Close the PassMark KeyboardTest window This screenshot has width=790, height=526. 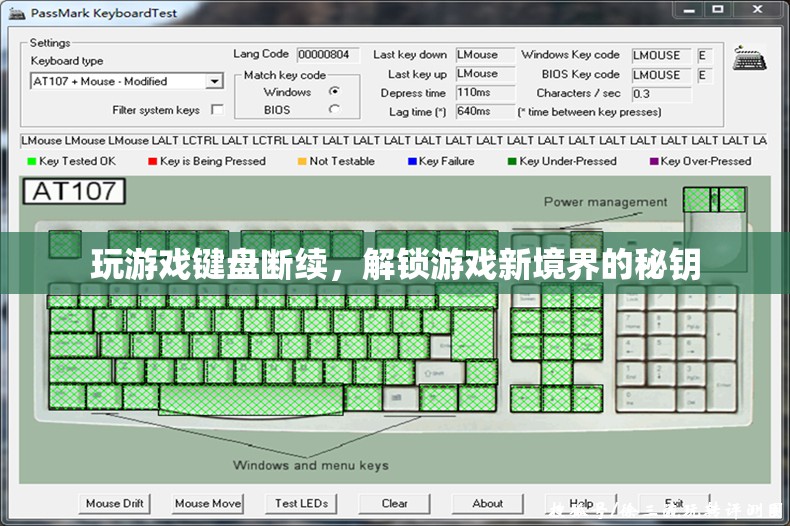[x=757, y=10]
